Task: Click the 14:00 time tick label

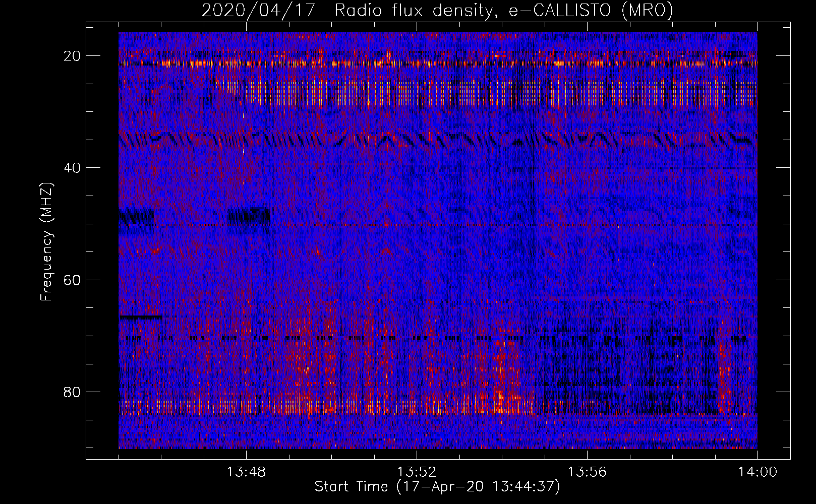Action: tap(757, 472)
